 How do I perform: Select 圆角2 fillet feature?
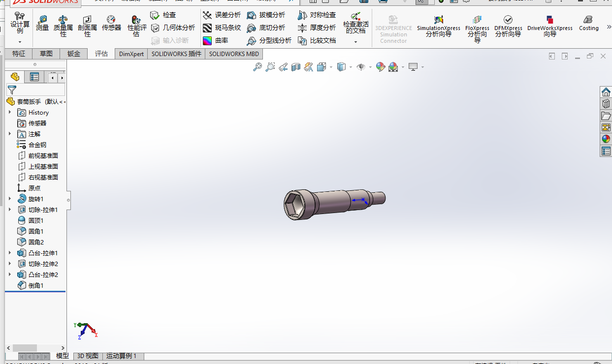tap(31, 242)
